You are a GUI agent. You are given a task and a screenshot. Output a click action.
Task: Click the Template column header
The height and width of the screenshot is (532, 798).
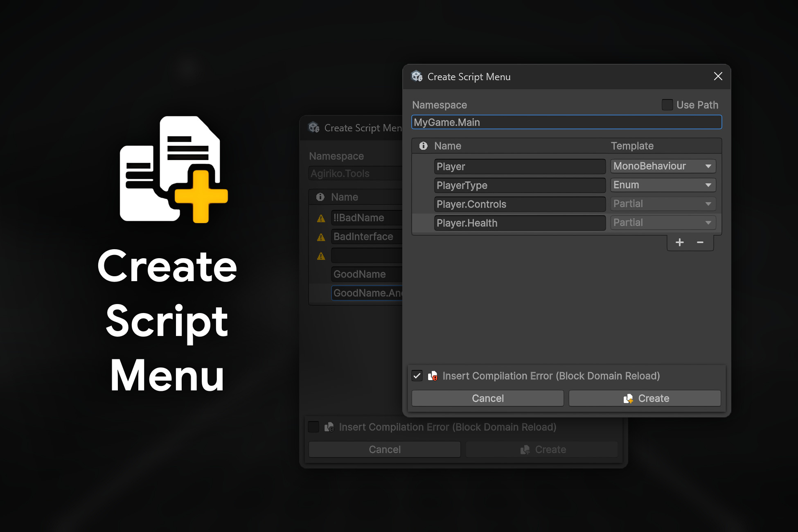[x=632, y=146]
